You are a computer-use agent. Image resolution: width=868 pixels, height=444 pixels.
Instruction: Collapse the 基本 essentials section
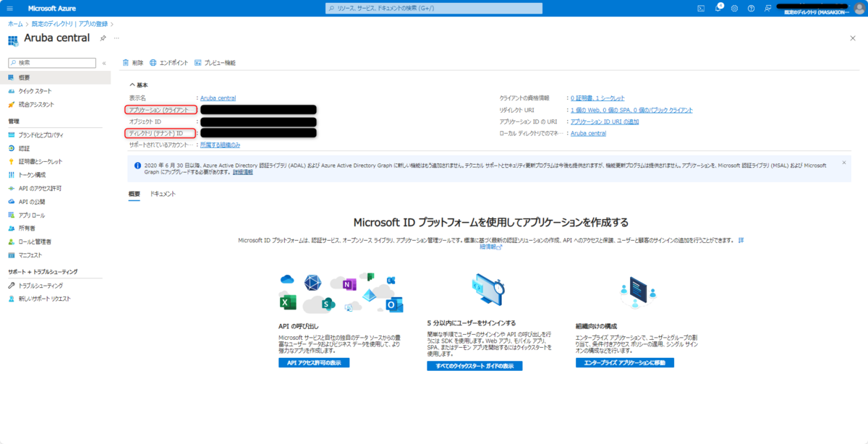click(138, 85)
